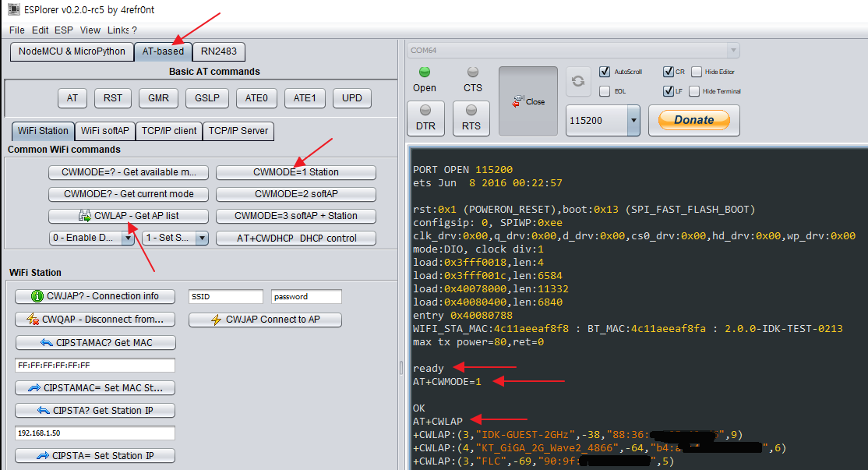
Task: Toggle the RTS line button
Action: pyautogui.click(x=471, y=118)
